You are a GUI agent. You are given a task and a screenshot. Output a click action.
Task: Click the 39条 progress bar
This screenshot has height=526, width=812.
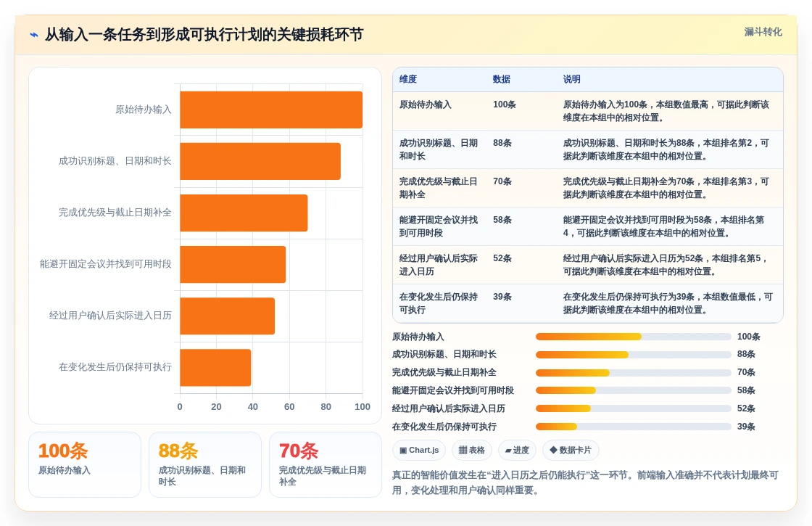pyautogui.click(x=634, y=427)
